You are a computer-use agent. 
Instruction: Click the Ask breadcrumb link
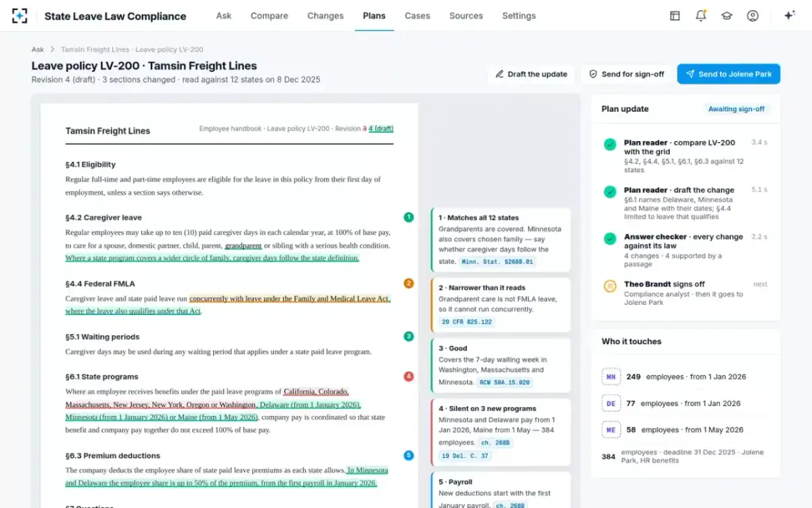pos(38,49)
